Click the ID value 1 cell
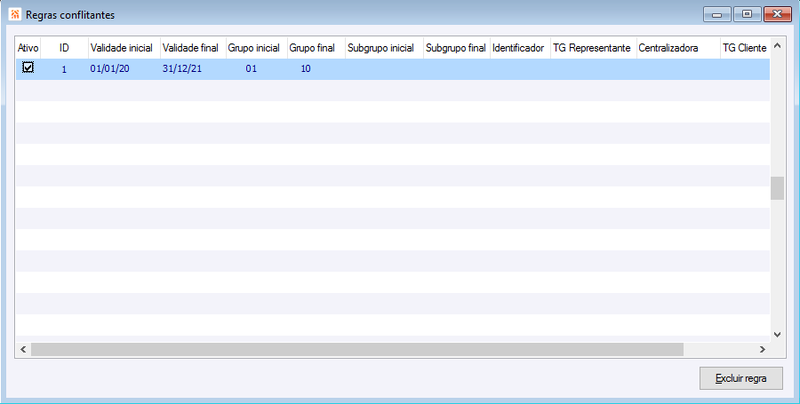The height and width of the screenshot is (404, 800). click(64, 69)
